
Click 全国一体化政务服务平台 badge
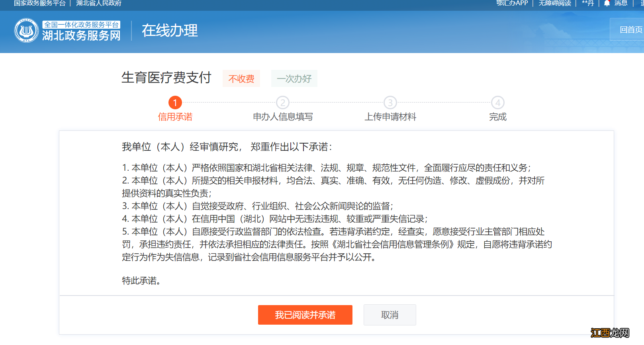click(x=81, y=25)
